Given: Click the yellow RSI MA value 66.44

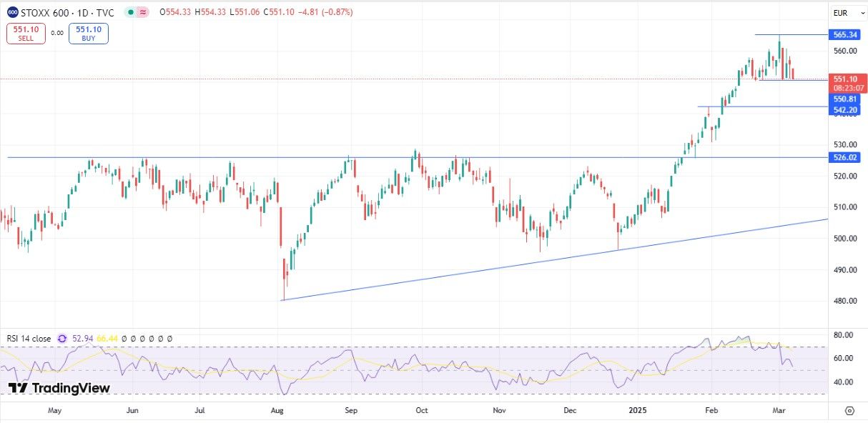Looking at the screenshot, I should (x=107, y=339).
